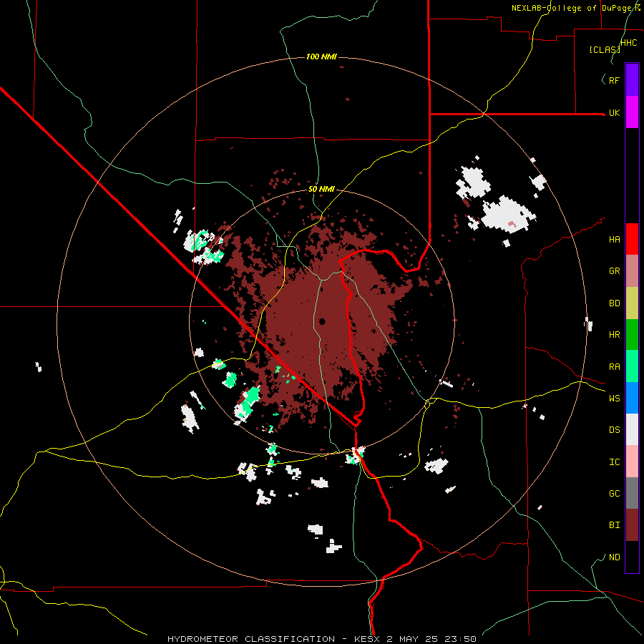Click the HA red legend swatch

click(x=632, y=239)
